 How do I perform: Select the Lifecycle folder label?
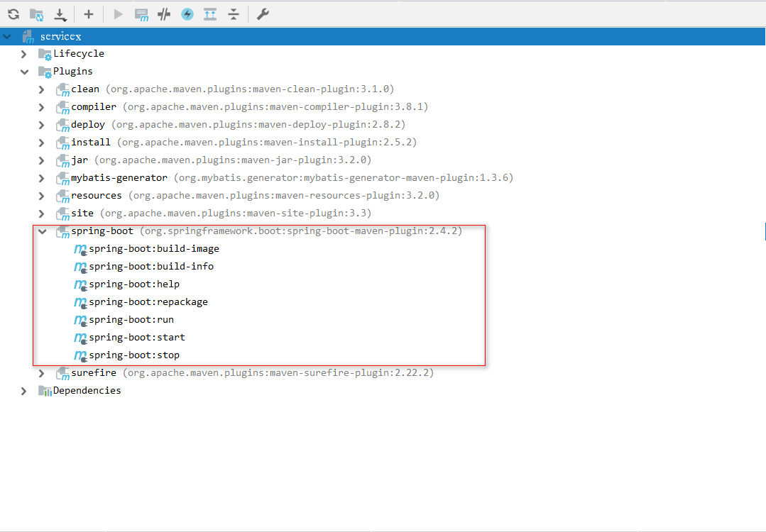click(x=79, y=54)
